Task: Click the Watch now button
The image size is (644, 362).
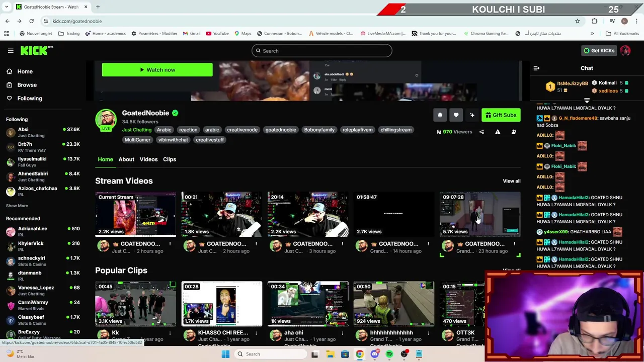Action: [x=157, y=70]
